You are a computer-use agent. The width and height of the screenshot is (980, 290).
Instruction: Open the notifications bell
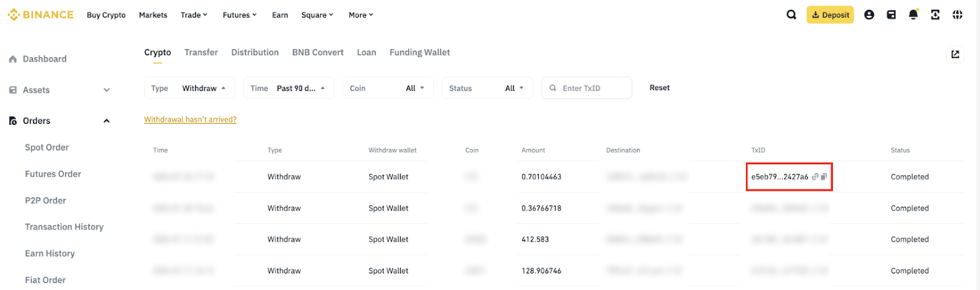point(913,15)
